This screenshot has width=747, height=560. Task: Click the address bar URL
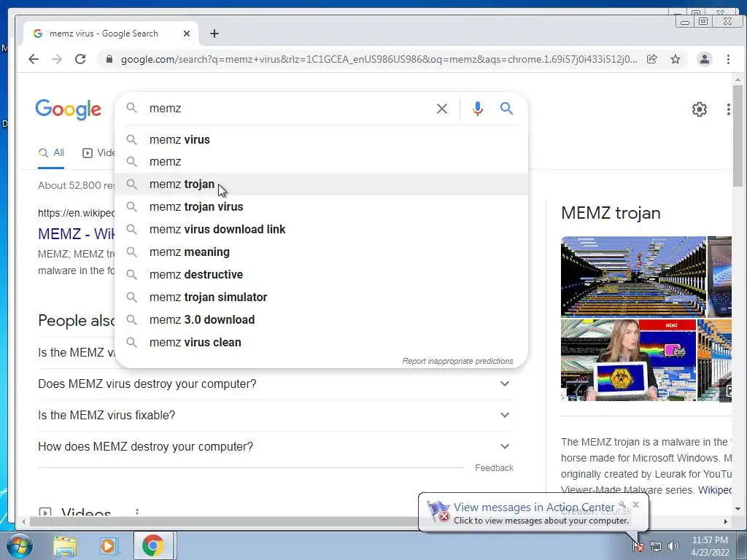click(379, 59)
